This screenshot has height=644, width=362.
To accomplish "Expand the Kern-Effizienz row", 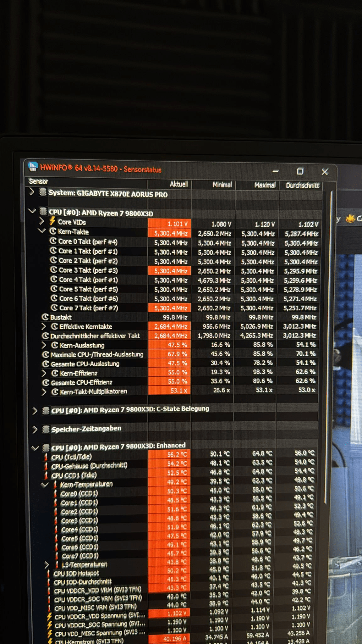I will click(x=44, y=373).
